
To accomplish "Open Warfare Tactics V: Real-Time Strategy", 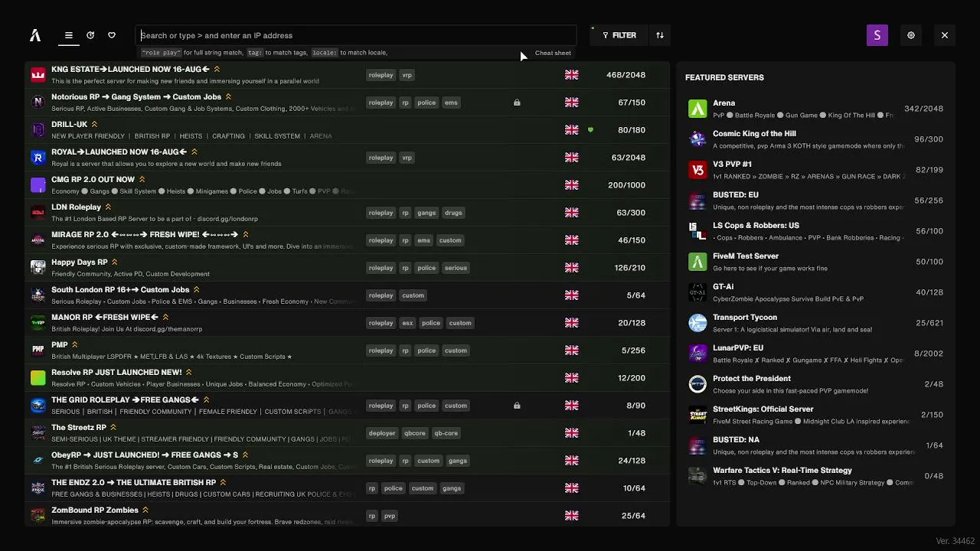I will pyautogui.click(x=815, y=476).
